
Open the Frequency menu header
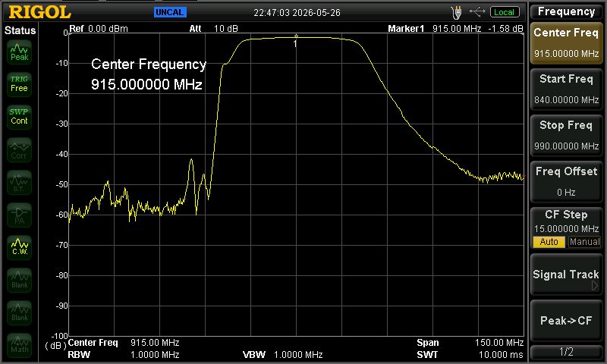(566, 11)
